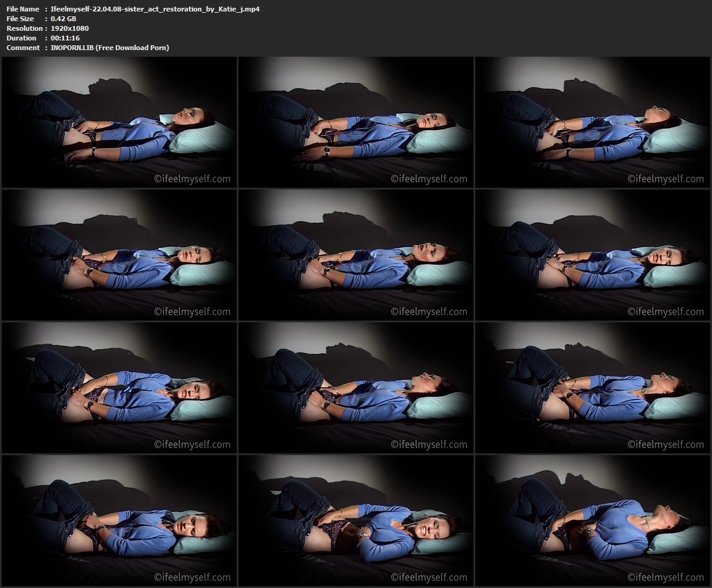
Task: Click the third row's left thumbnail
Action: 119,388
